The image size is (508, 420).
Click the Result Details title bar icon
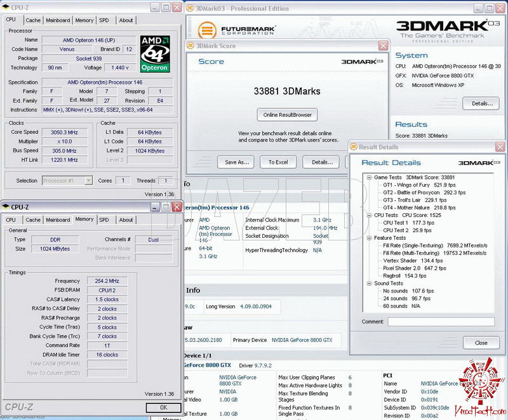(354, 147)
